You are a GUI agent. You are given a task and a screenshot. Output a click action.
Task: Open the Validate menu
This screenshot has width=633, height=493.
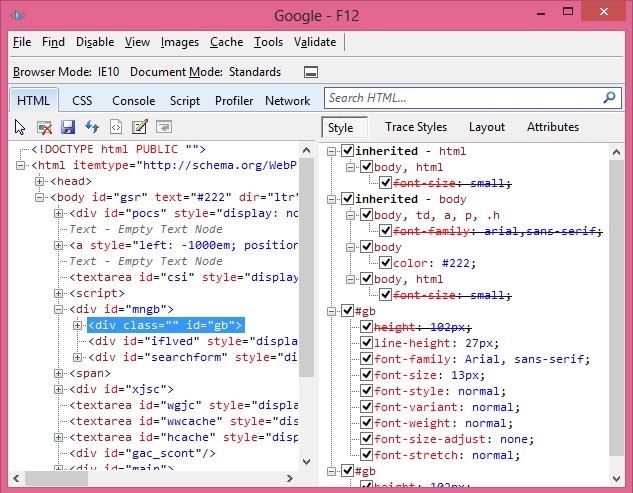[315, 42]
